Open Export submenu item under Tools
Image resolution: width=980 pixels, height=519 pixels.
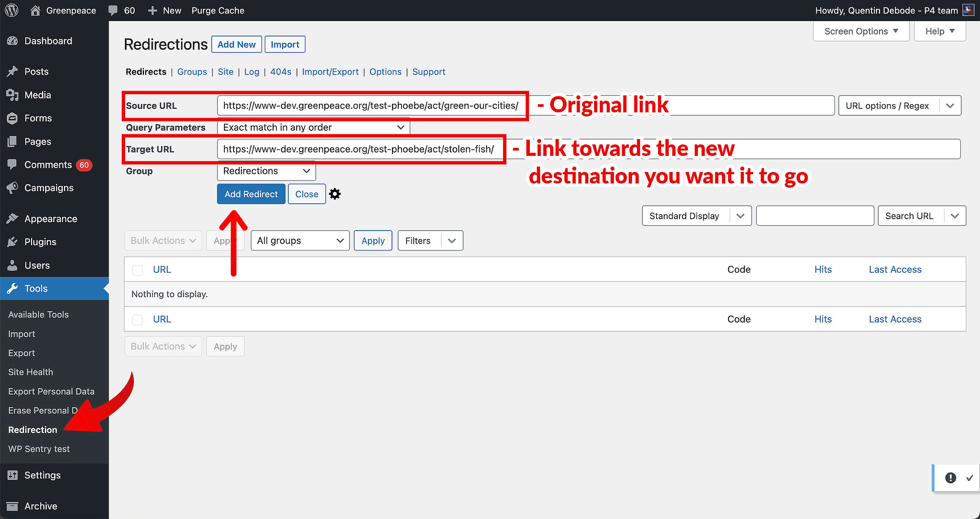(21, 353)
